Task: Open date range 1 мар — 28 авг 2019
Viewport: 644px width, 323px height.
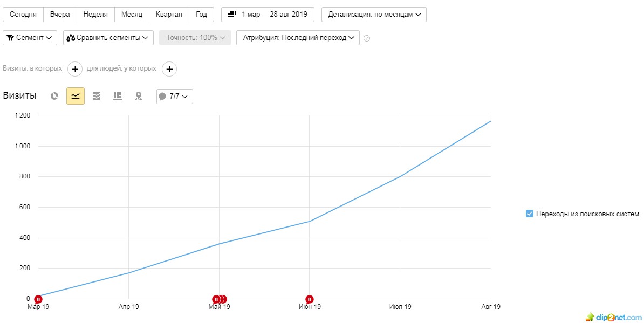Action: [x=268, y=15]
